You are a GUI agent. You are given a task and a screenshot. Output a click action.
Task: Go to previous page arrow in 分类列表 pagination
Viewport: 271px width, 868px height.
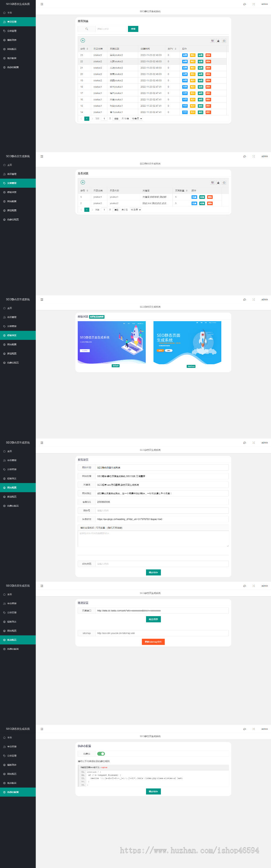point(81,210)
